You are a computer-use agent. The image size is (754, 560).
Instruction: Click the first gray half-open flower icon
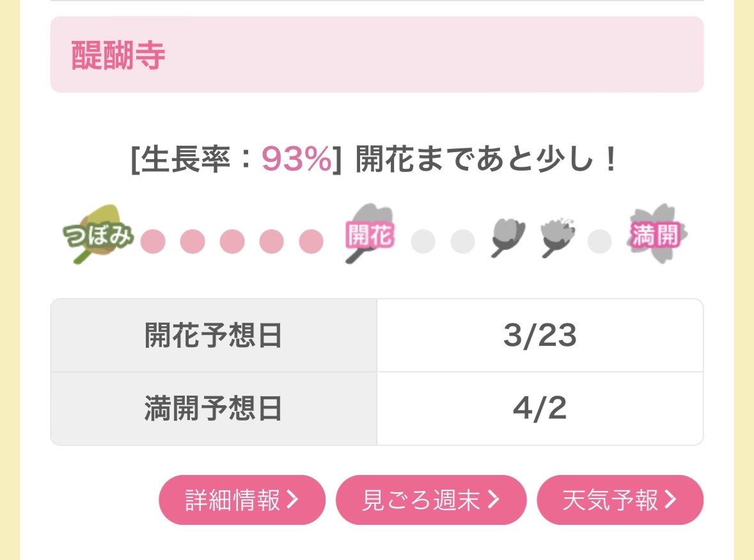click(508, 238)
